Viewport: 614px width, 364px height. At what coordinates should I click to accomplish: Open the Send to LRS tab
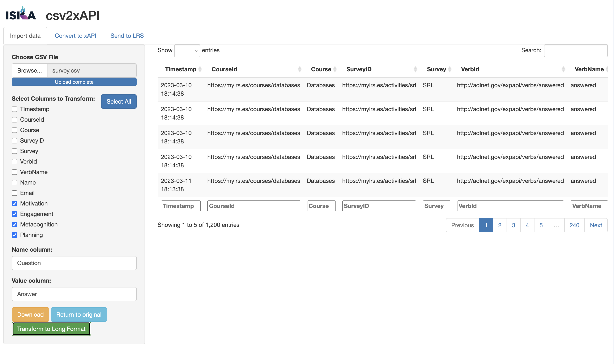tap(127, 36)
